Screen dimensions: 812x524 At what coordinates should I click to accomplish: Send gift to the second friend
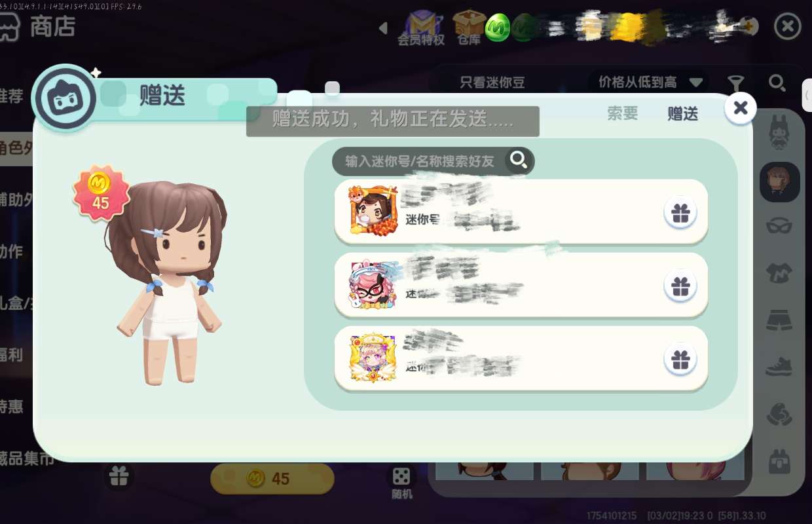pyautogui.click(x=680, y=286)
